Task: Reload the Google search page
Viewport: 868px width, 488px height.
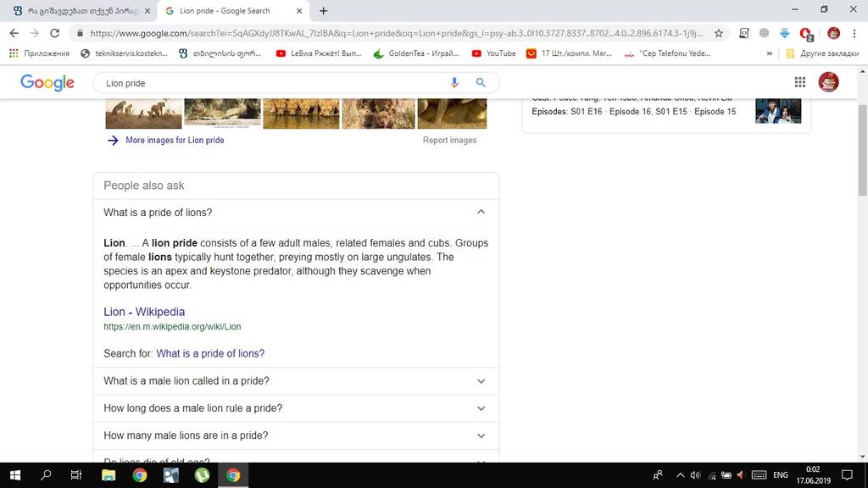Action: pyautogui.click(x=54, y=33)
